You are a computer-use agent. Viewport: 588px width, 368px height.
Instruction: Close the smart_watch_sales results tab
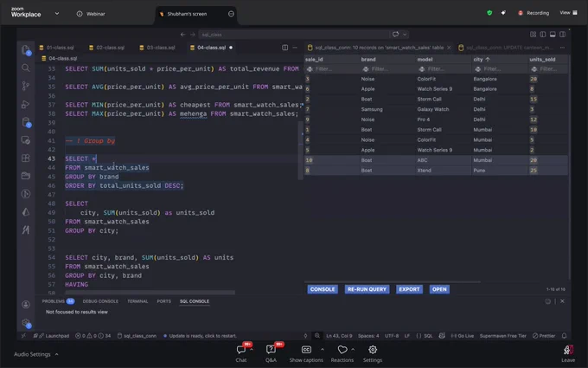[x=449, y=48]
